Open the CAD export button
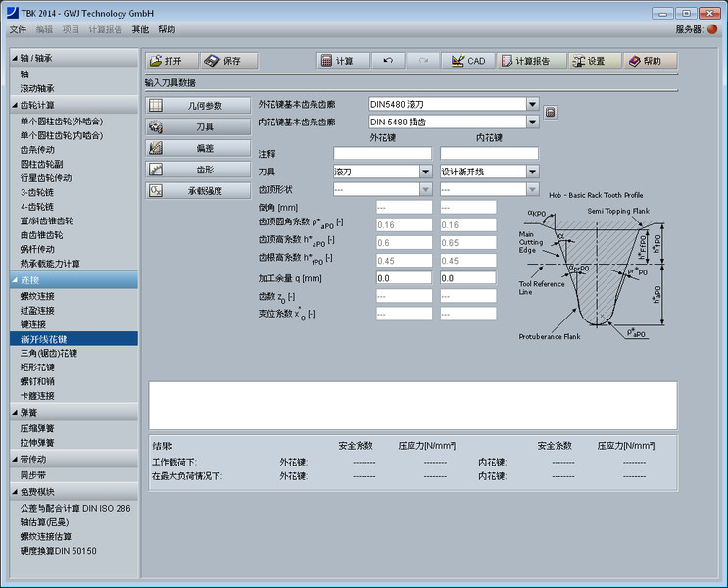 467,61
